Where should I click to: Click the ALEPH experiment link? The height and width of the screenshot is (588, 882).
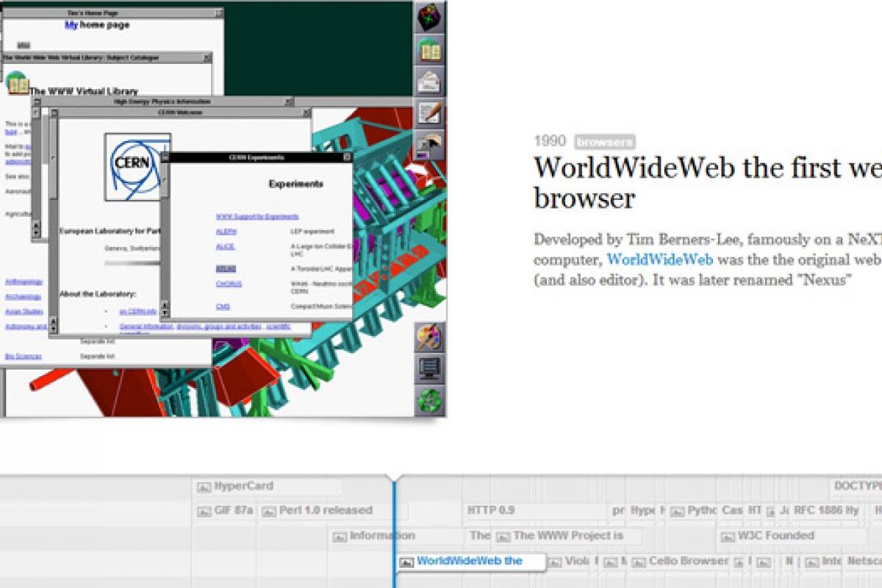(x=226, y=231)
